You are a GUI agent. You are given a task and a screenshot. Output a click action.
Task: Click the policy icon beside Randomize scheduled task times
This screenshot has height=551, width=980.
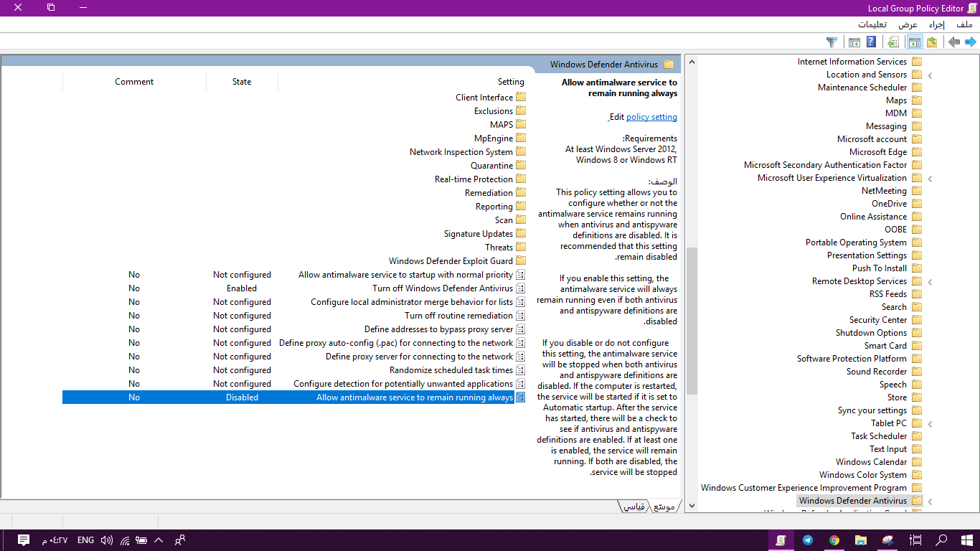pos(521,370)
